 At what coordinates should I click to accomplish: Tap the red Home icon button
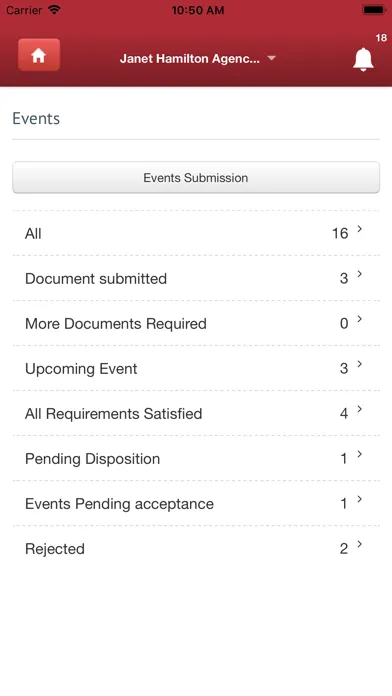click(39, 55)
